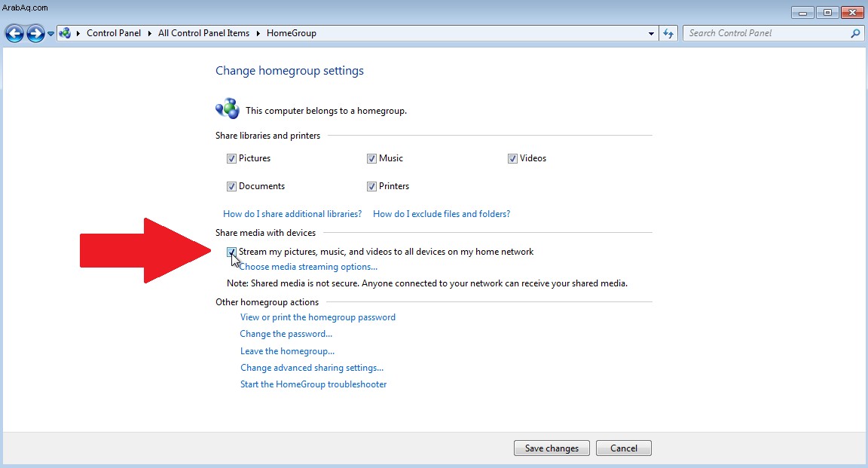
Task: Disable sharing of Printers
Action: 371,187
